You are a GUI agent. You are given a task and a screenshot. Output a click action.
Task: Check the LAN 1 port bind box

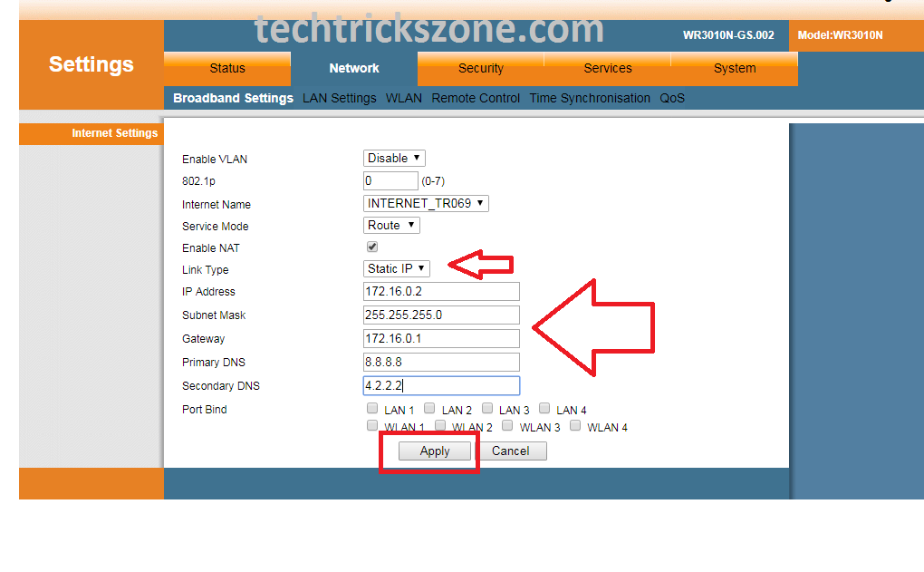click(x=372, y=409)
